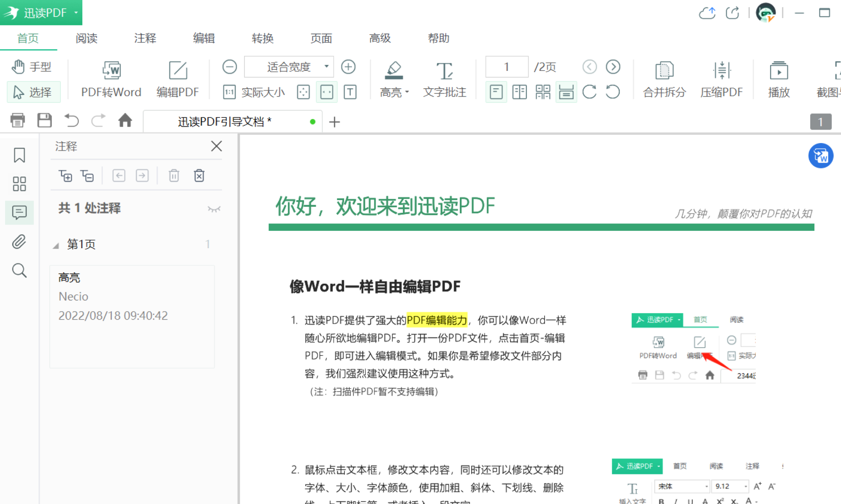The width and height of the screenshot is (841, 504).
Task: Activate the Select (选择) tool
Action: click(x=33, y=92)
